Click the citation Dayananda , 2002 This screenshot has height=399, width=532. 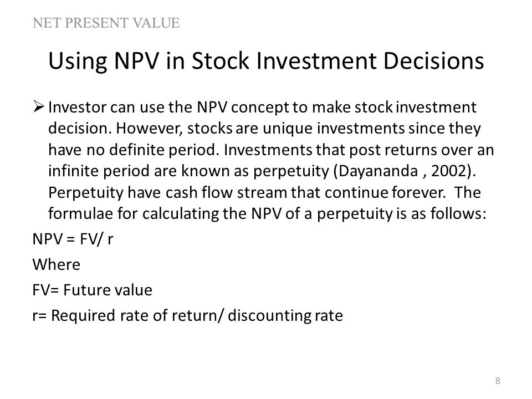[x=403, y=171]
